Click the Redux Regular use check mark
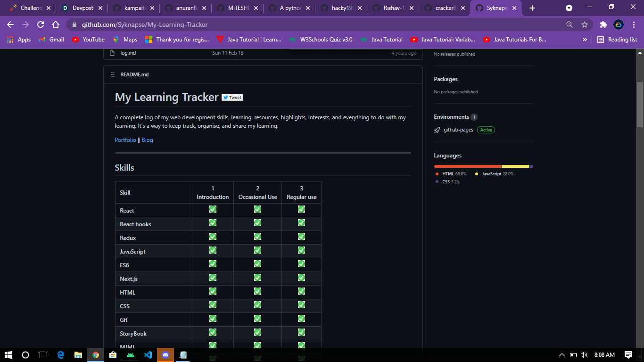The width and height of the screenshot is (644, 362). 301,236
